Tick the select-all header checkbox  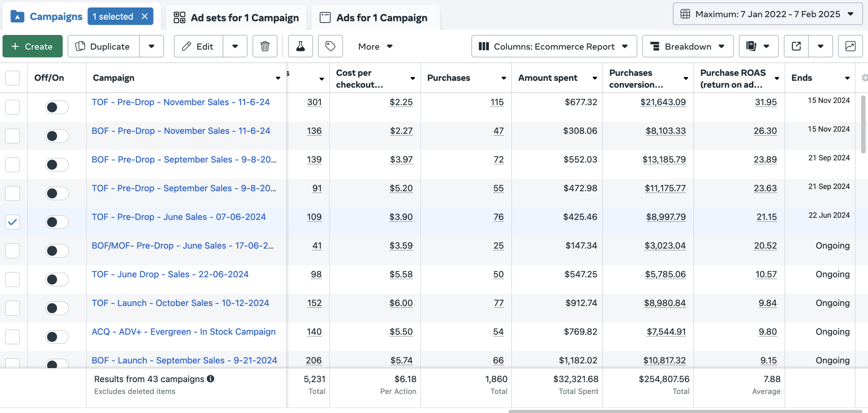tap(13, 78)
